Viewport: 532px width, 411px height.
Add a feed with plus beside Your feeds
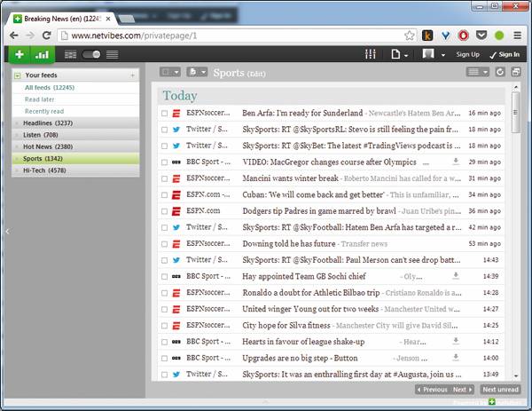(x=133, y=75)
